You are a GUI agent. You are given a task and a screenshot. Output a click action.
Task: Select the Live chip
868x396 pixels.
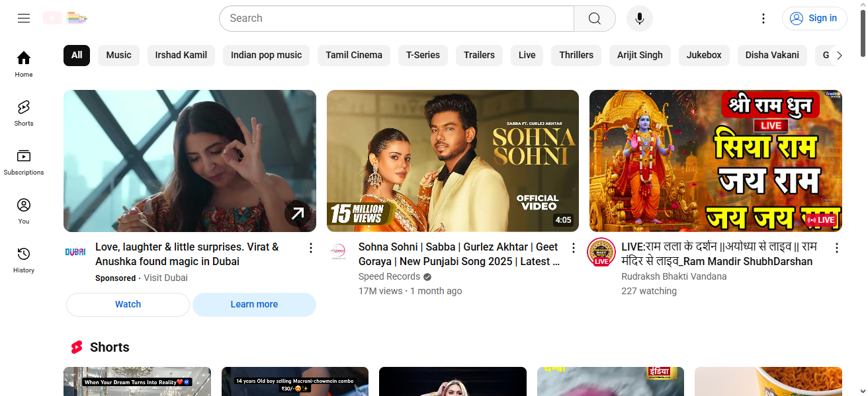click(527, 55)
